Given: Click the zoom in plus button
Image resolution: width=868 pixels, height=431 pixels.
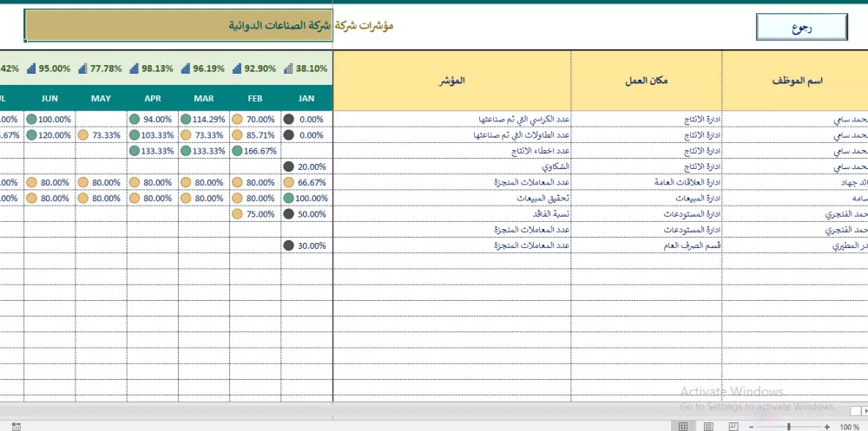Looking at the screenshot, I should (x=826, y=427).
